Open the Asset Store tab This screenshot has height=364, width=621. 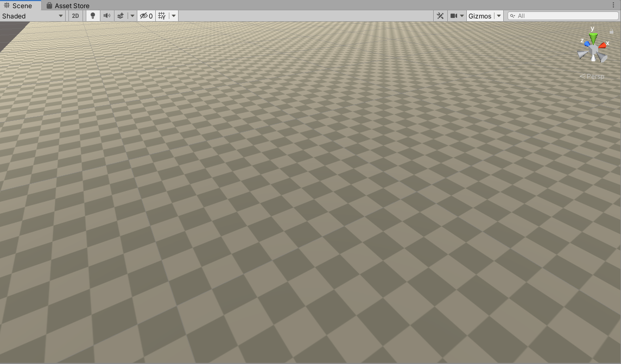point(68,5)
